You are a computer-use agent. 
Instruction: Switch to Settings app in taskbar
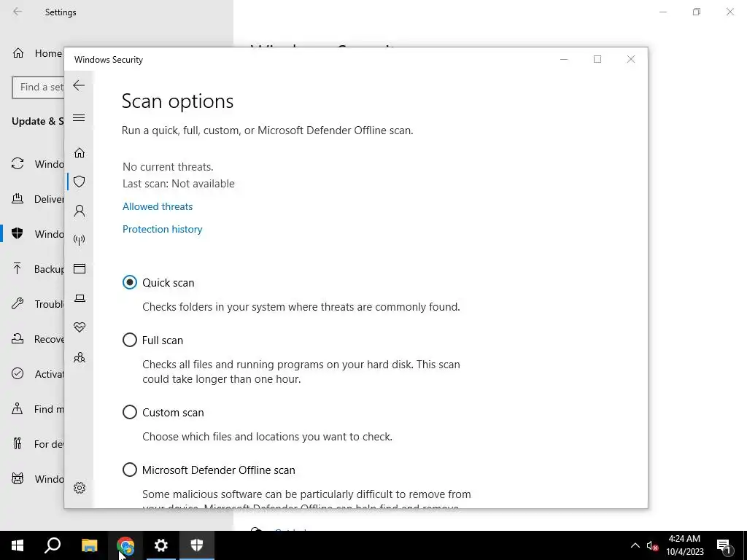(161, 545)
